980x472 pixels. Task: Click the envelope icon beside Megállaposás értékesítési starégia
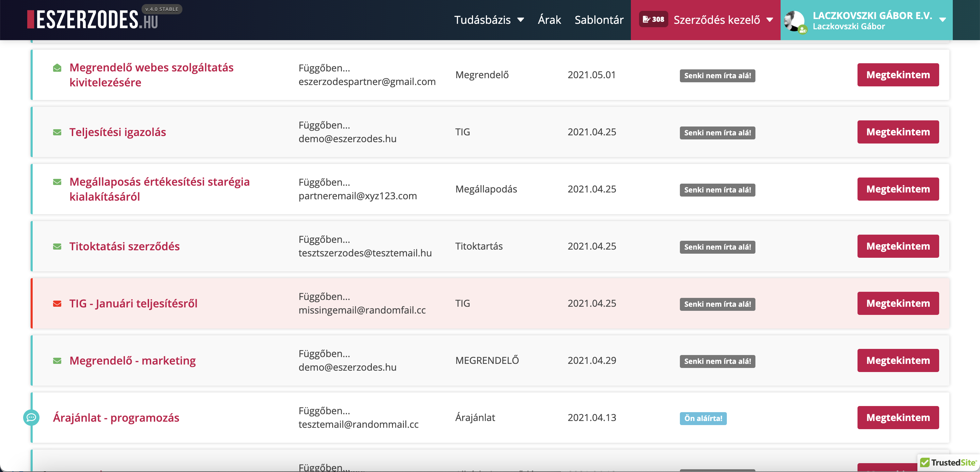[x=57, y=182]
